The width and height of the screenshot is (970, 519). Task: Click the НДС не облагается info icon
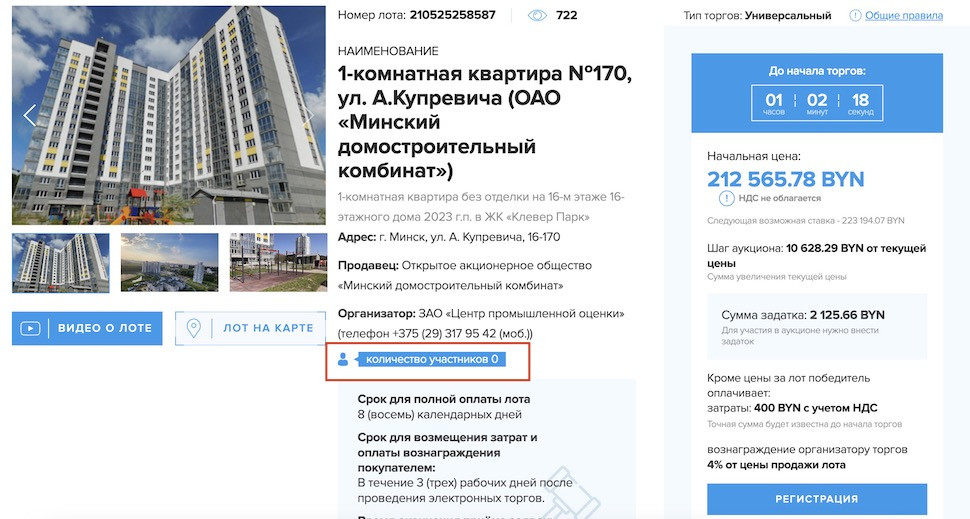[726, 199]
